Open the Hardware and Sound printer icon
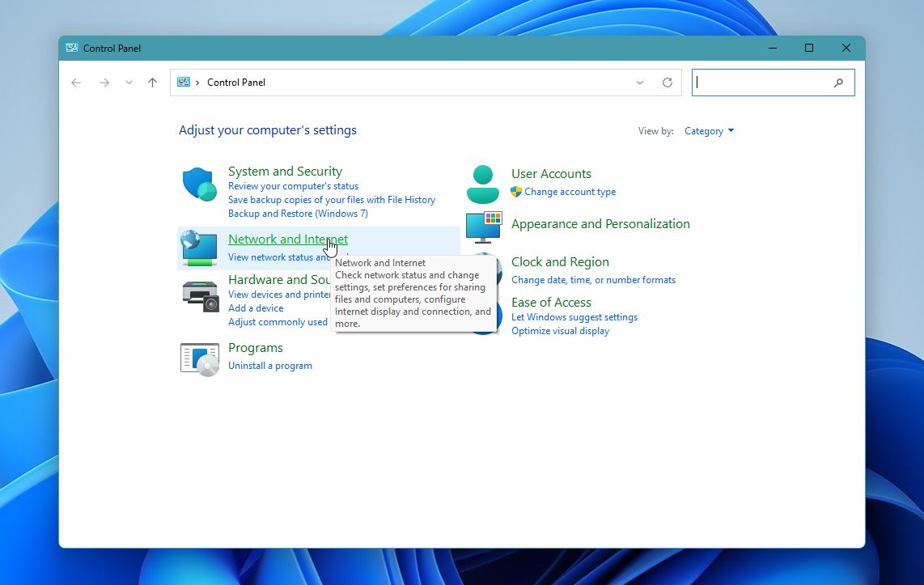Image resolution: width=924 pixels, height=585 pixels. (x=201, y=296)
